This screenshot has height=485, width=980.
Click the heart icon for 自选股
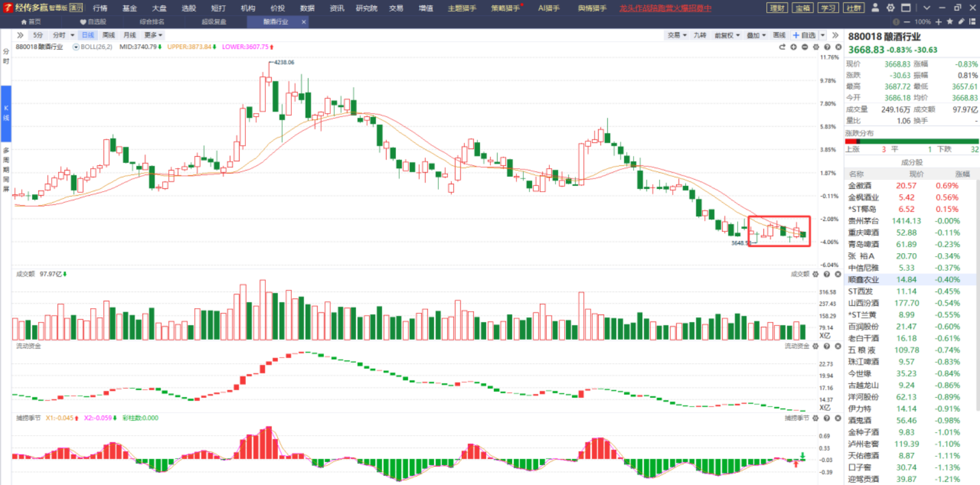(x=83, y=22)
